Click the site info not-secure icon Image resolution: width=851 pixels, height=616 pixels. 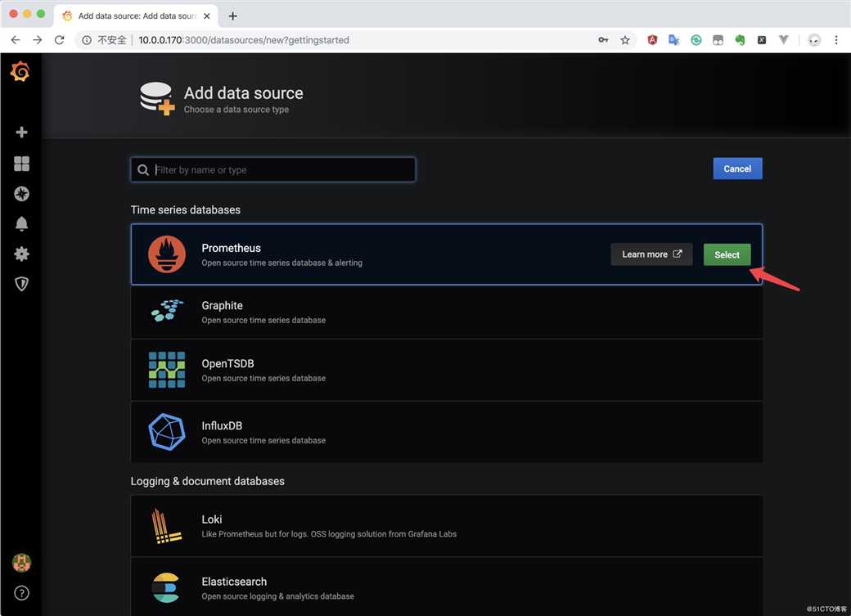coord(86,39)
